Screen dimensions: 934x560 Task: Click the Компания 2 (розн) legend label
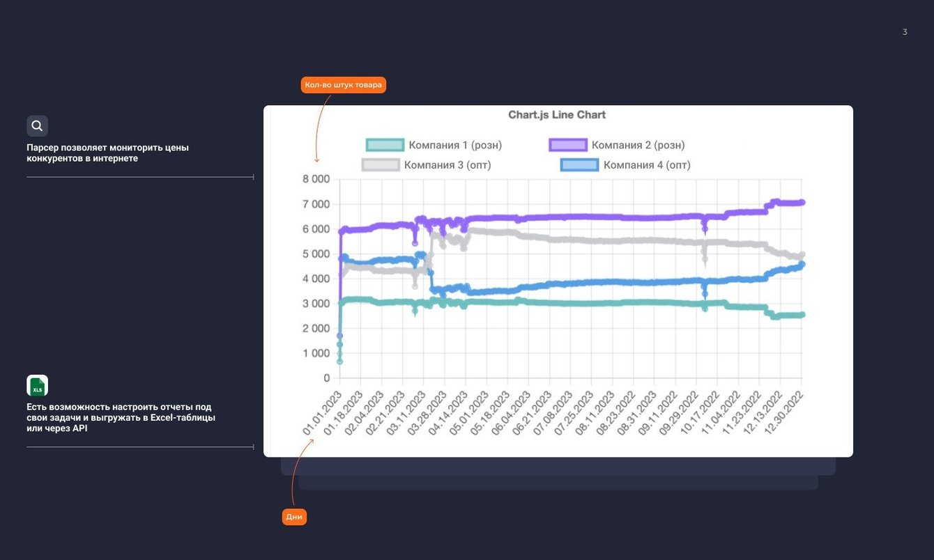click(x=638, y=145)
